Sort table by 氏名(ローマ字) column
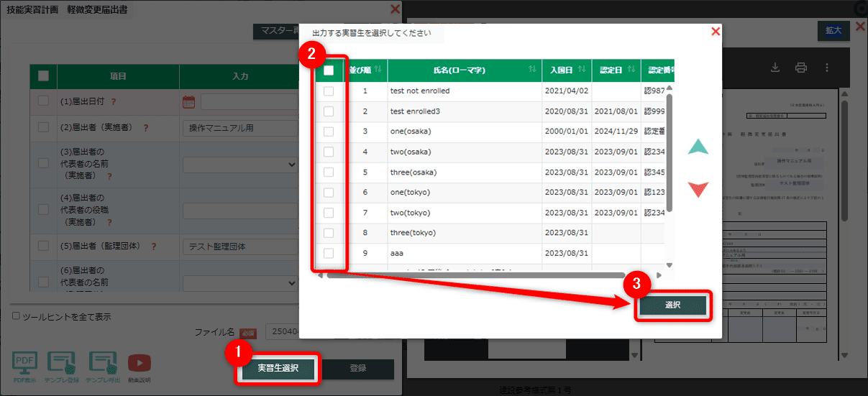868x396 pixels. 532,70
